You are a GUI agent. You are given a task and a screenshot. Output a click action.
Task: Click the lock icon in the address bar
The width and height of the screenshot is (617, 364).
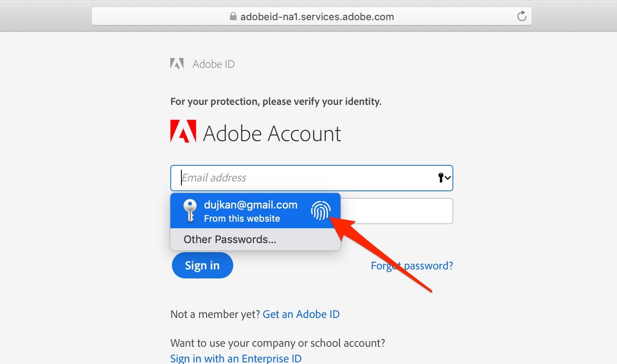pos(233,16)
